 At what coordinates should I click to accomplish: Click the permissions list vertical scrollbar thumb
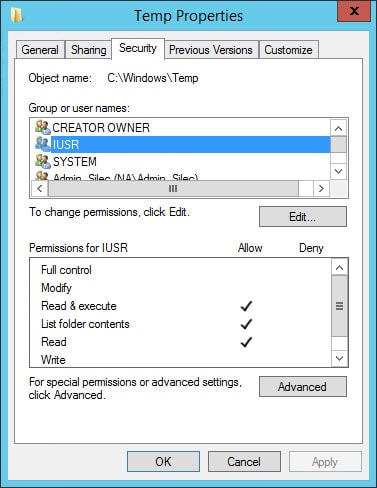pyautogui.click(x=340, y=306)
